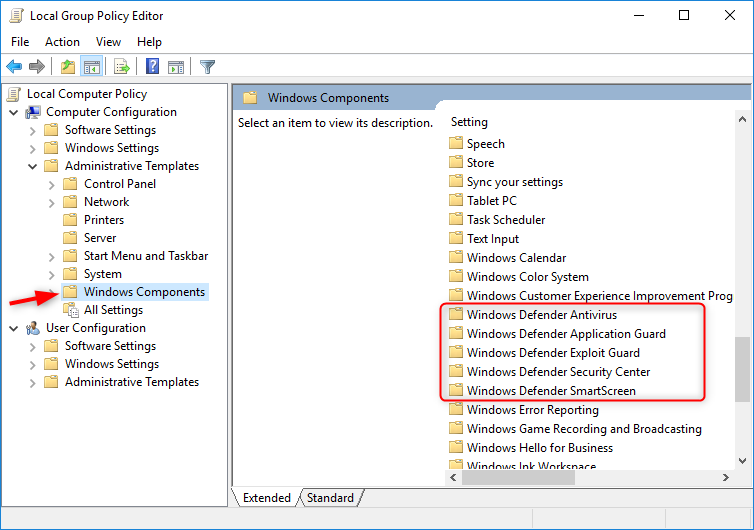Select All Settings in the tree
754x530 pixels.
tap(113, 310)
